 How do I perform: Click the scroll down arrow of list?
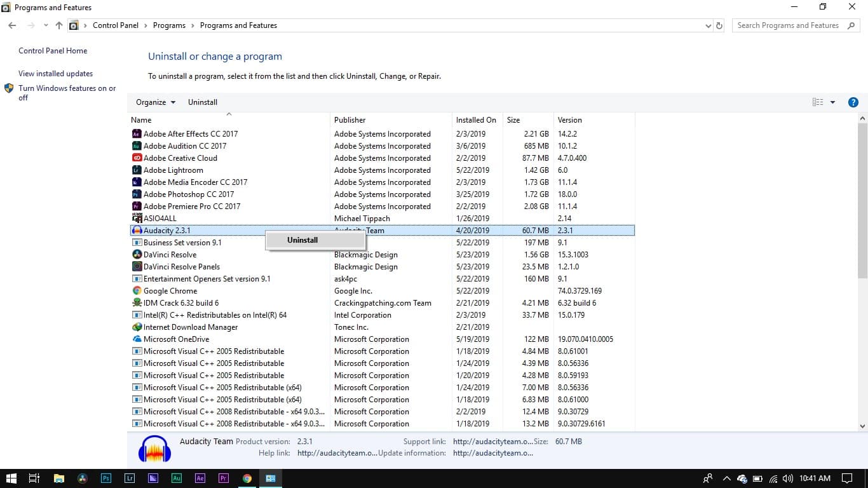[862, 426]
